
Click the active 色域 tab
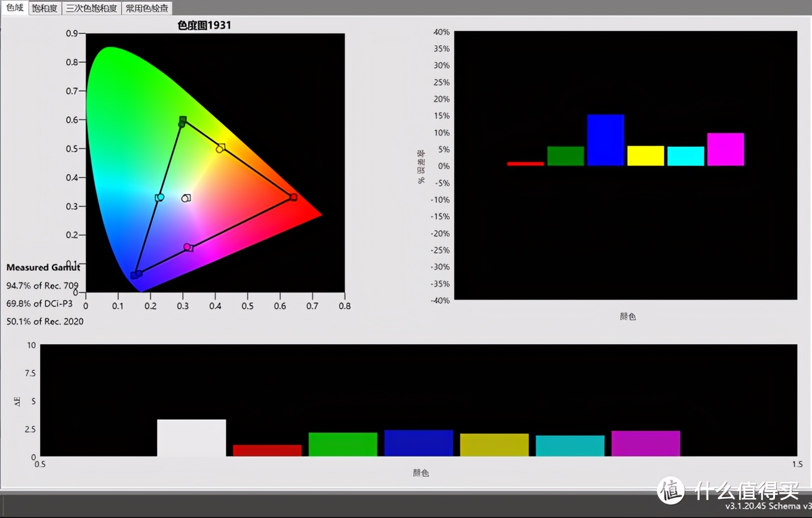[14, 8]
